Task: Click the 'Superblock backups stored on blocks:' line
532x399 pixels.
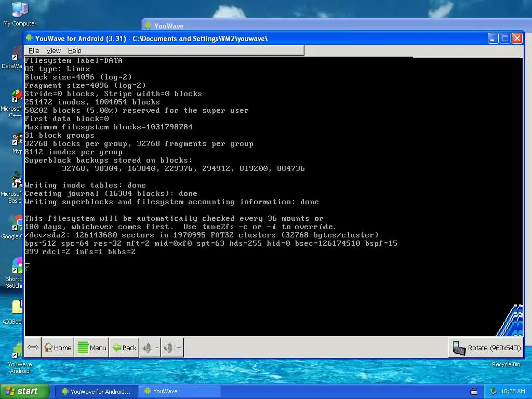Action: tap(109, 160)
